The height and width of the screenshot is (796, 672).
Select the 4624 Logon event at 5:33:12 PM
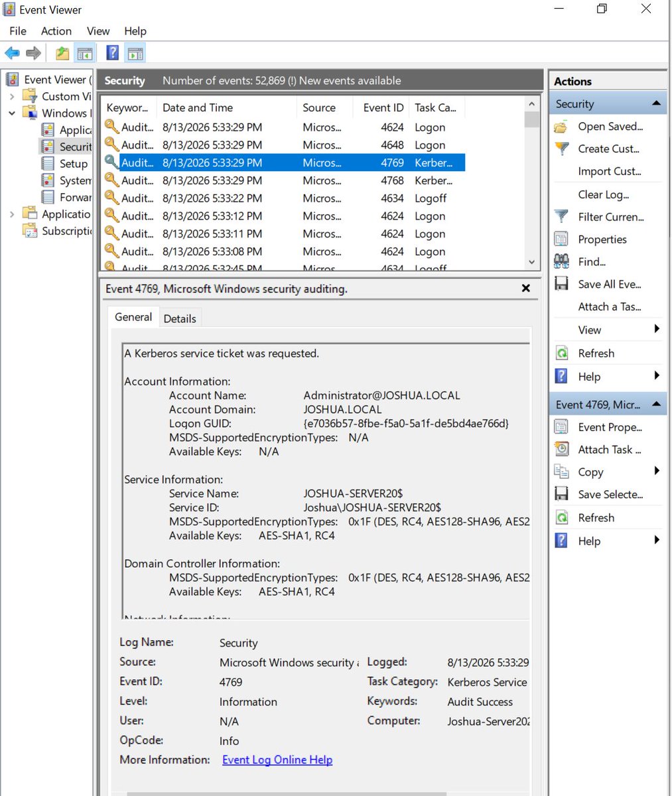point(284,216)
